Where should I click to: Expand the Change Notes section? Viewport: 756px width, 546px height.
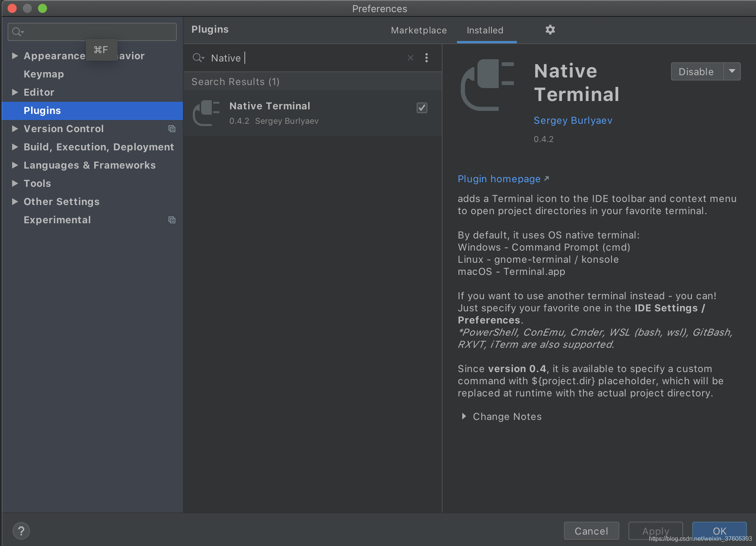pyautogui.click(x=464, y=417)
